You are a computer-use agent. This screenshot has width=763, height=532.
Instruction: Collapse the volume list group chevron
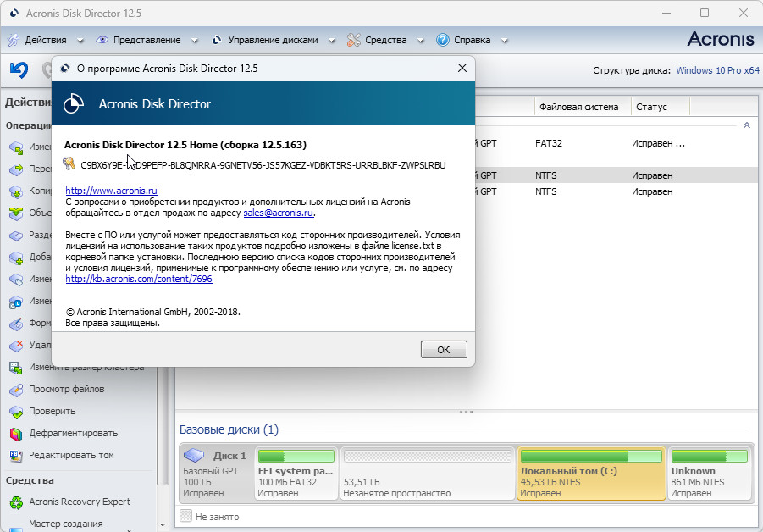pos(746,125)
